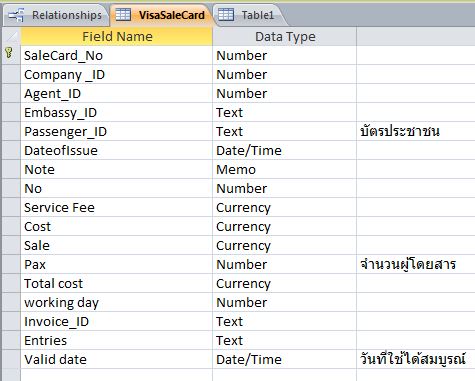
Task: Click the empty field name row below Valid date
Action: [116, 375]
